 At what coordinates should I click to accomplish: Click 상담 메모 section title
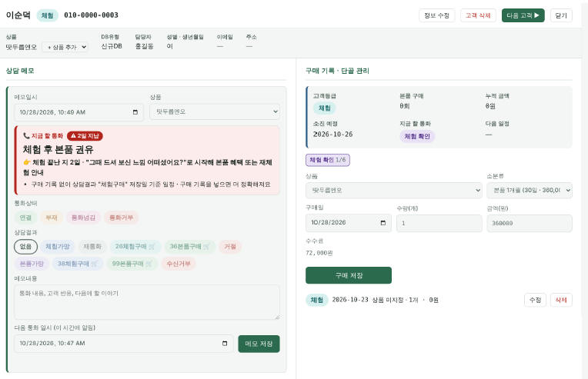click(x=20, y=71)
